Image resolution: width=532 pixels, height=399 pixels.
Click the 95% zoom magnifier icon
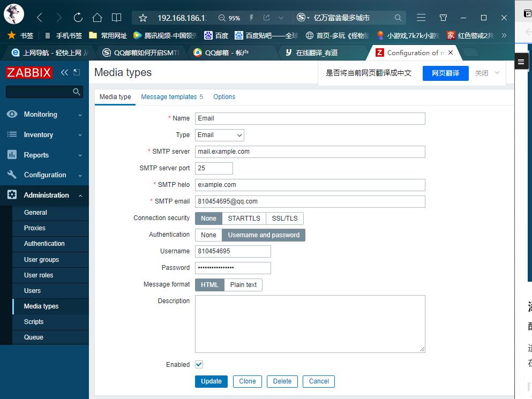coord(222,18)
